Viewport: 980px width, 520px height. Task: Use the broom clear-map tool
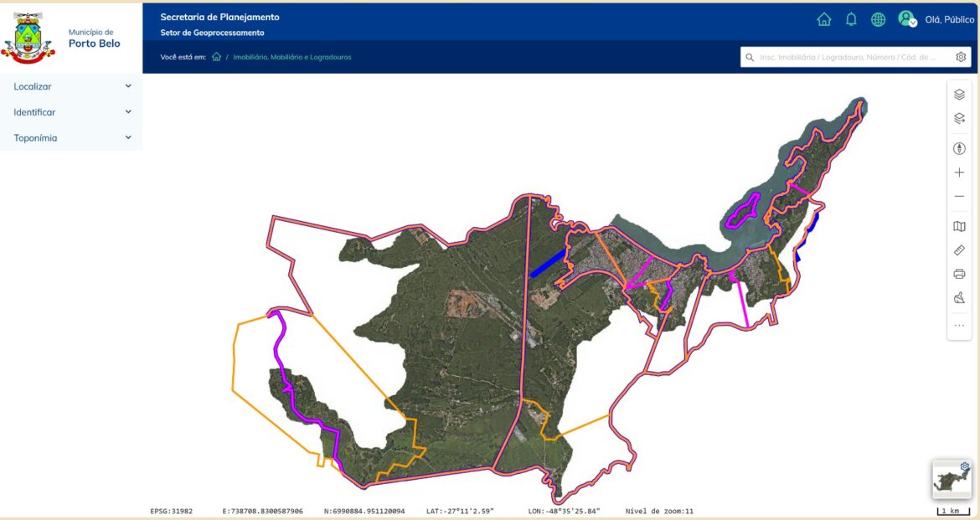click(x=959, y=297)
